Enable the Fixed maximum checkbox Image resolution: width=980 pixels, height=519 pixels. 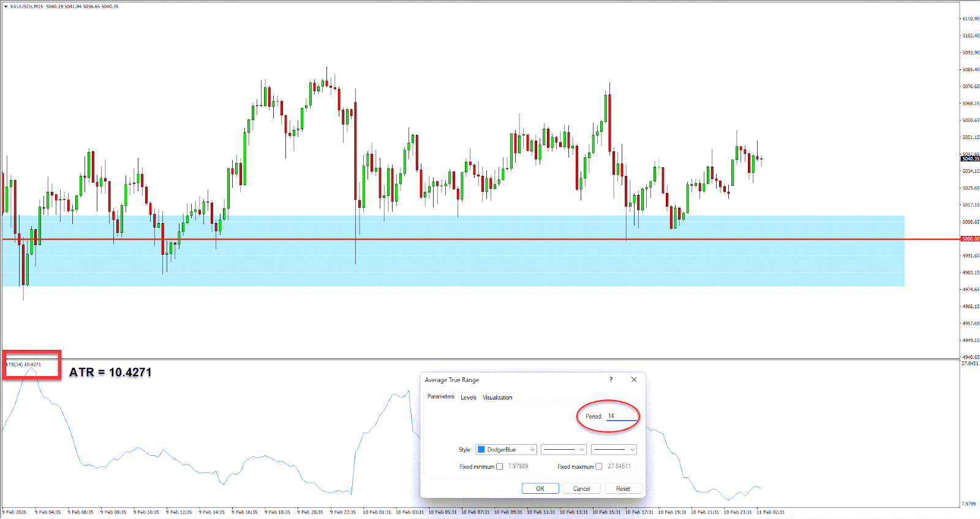pos(599,467)
